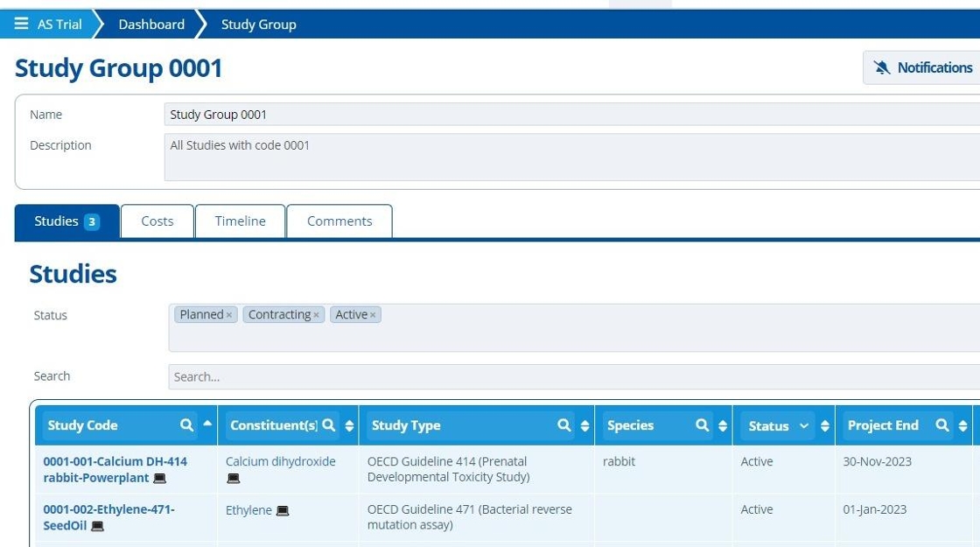Image resolution: width=980 pixels, height=547 pixels.
Task: Sort the Project End column
Action: point(962,425)
